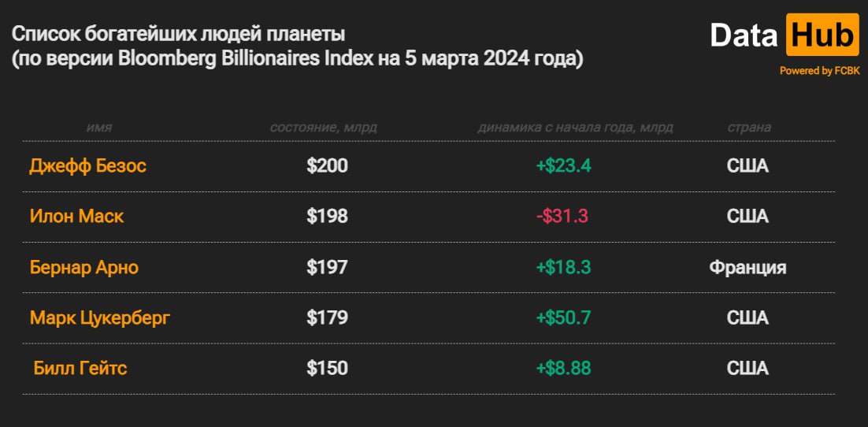Click the green +$50.7 change value
The width and height of the screenshot is (868, 427).
coord(563,318)
